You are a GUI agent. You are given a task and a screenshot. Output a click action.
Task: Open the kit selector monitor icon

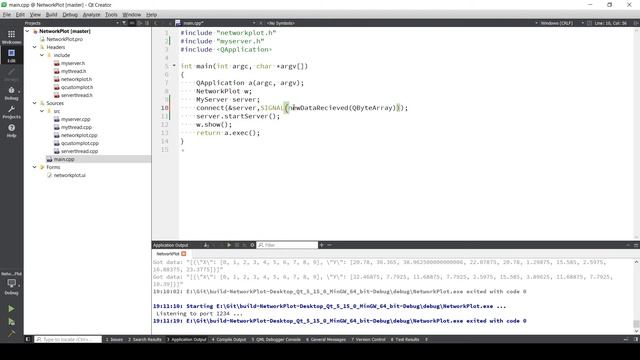coord(11,284)
